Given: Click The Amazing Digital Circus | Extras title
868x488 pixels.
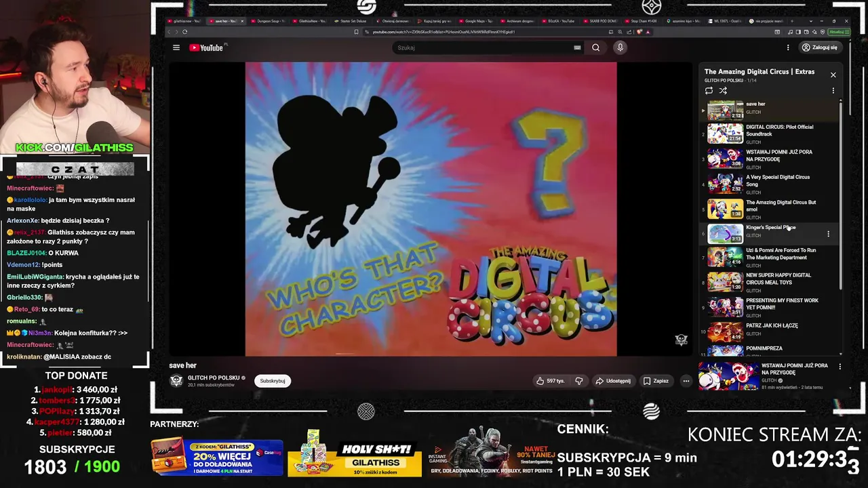Looking at the screenshot, I should click(759, 72).
